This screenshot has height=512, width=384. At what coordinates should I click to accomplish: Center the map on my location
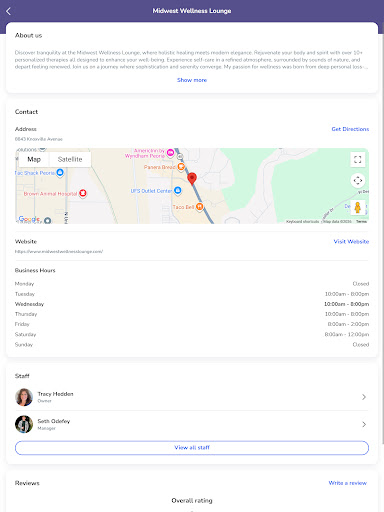click(358, 180)
